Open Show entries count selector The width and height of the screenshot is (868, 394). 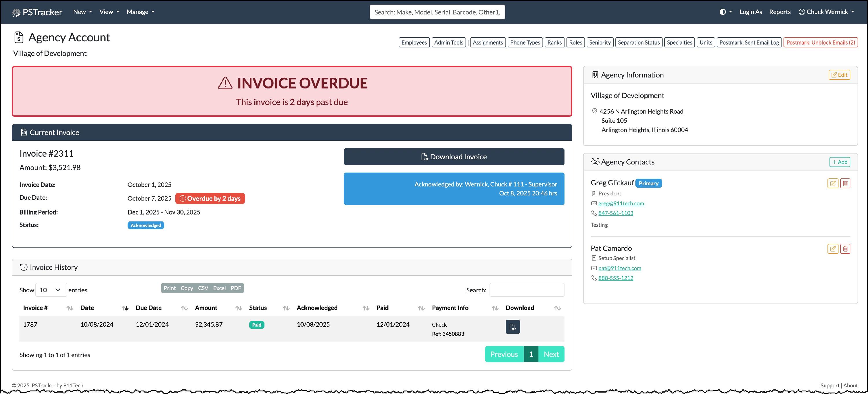point(51,290)
